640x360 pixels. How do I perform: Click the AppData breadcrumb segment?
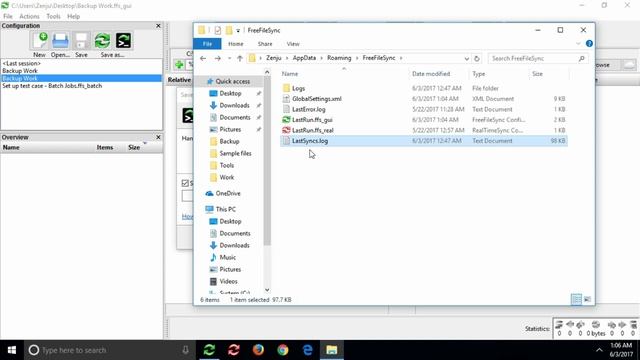[x=304, y=58]
